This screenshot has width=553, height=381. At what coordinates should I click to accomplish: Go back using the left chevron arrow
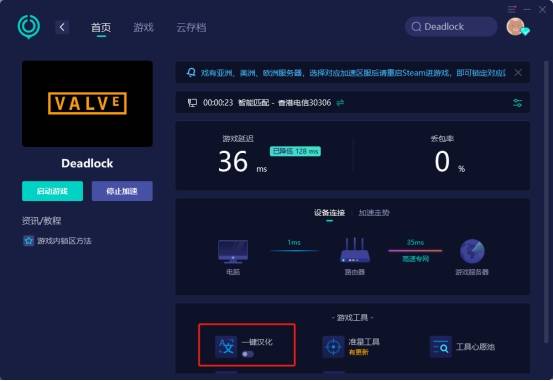pyautogui.click(x=62, y=27)
